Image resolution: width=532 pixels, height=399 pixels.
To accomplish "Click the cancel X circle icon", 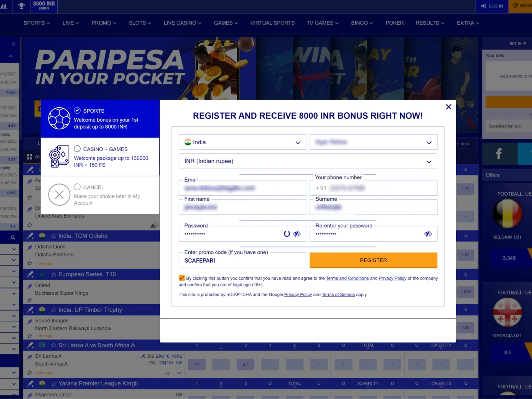I will point(59,195).
